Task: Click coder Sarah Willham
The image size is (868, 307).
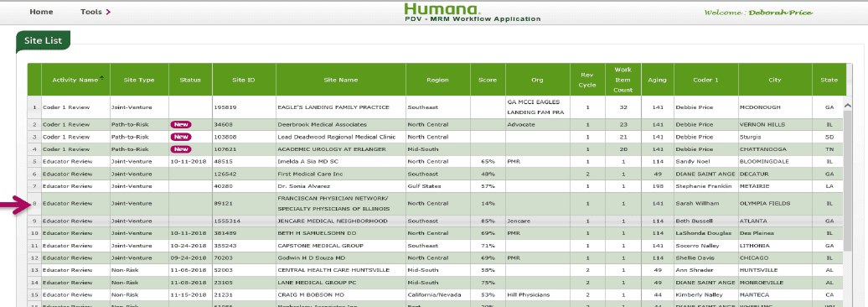Action: click(697, 203)
